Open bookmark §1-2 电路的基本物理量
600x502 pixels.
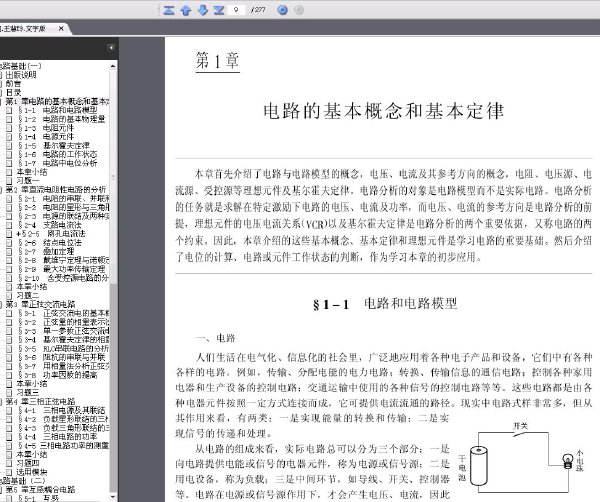click(61, 119)
